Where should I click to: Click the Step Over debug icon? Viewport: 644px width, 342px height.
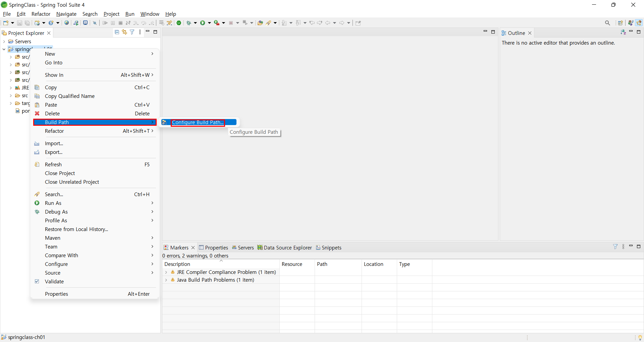click(144, 23)
